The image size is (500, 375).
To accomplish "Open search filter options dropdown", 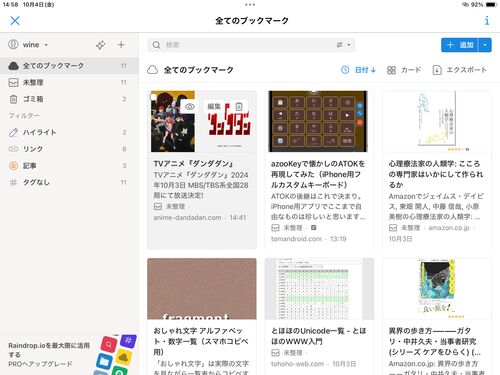I will 344,45.
